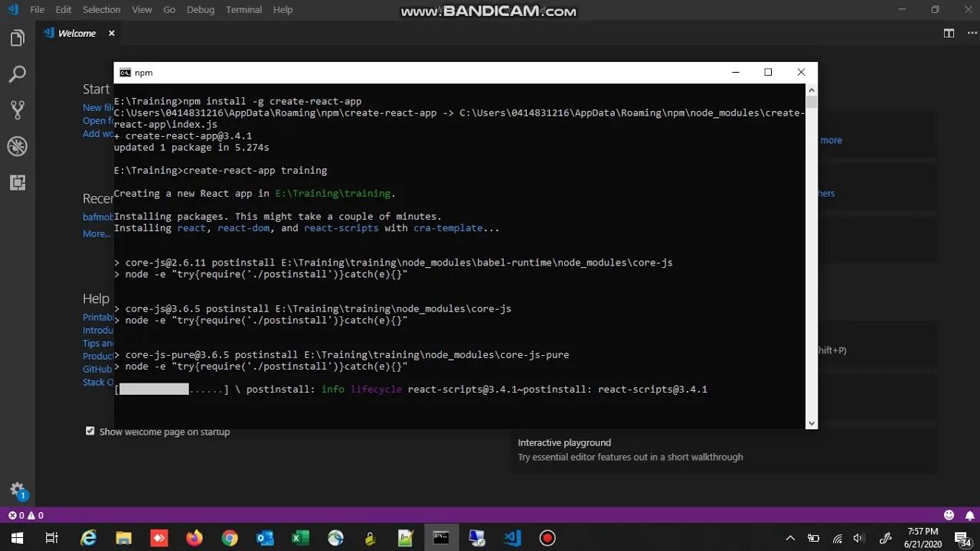Viewport: 980px width, 551px height.
Task: Click the network icon in system tray
Action: [x=838, y=538]
